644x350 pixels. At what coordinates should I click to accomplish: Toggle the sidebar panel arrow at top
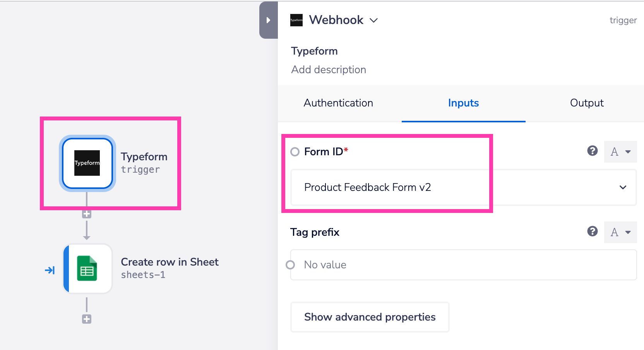pyautogui.click(x=268, y=20)
